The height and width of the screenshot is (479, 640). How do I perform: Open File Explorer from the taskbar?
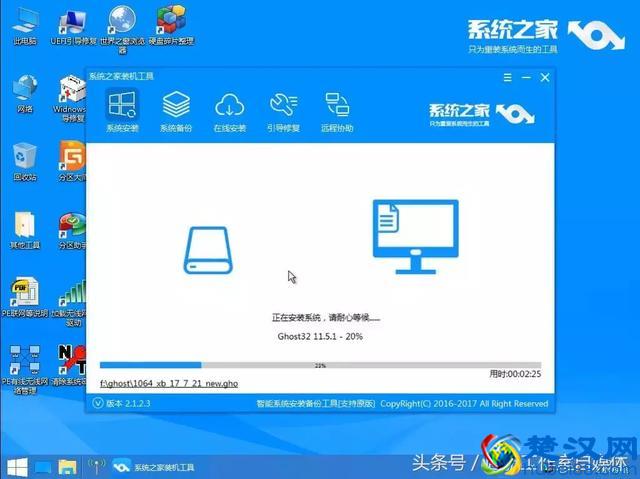click(x=67, y=468)
